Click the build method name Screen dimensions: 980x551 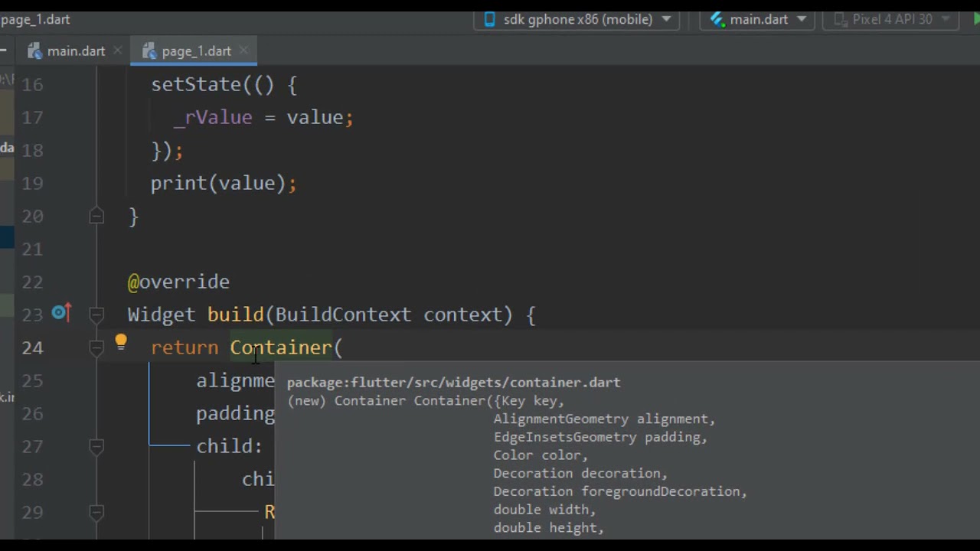235,315
